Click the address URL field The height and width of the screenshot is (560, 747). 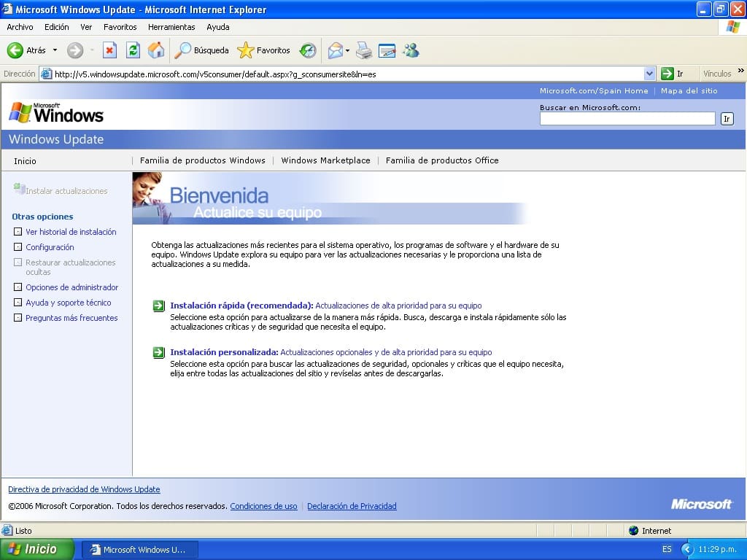pyautogui.click(x=348, y=74)
